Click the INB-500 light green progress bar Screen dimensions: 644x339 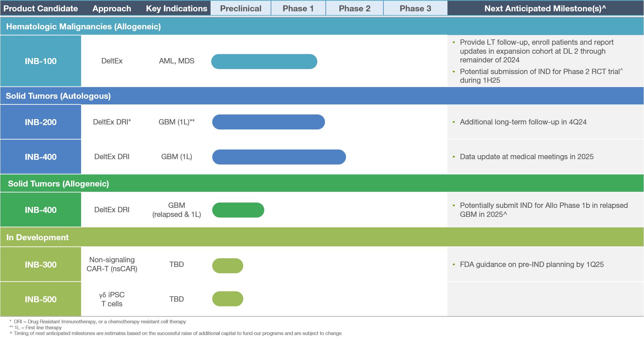[x=228, y=299]
